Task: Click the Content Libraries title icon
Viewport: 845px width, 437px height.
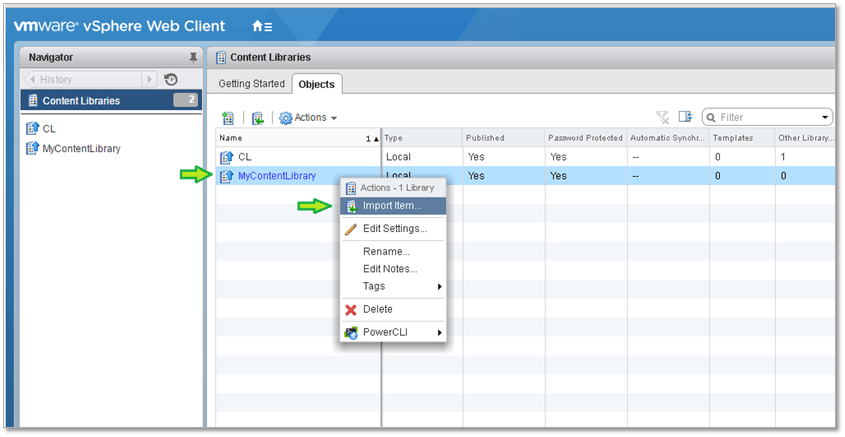Action: point(220,58)
